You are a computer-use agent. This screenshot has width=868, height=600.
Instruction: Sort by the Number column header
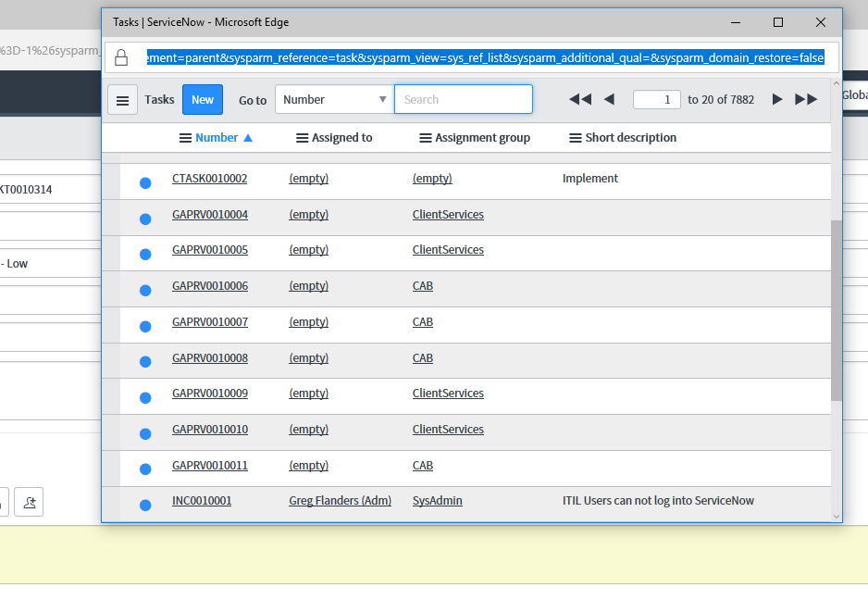click(x=217, y=138)
